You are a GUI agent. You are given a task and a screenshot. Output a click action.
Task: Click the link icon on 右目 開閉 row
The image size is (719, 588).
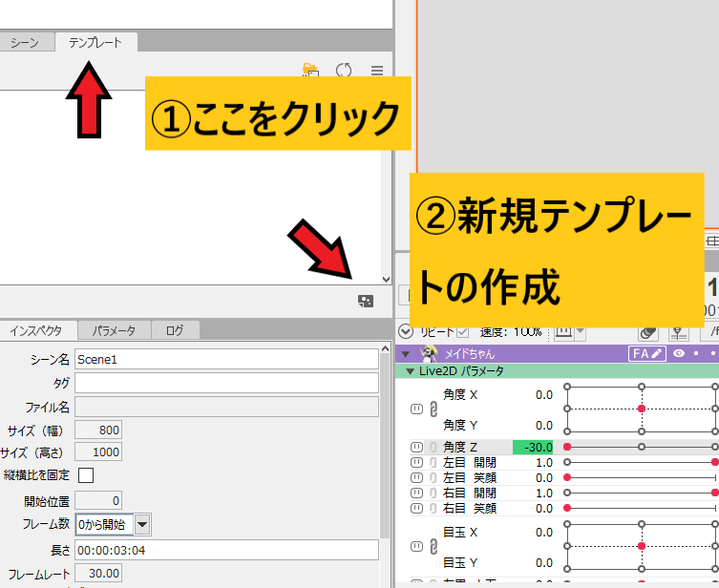pyautogui.click(x=433, y=493)
